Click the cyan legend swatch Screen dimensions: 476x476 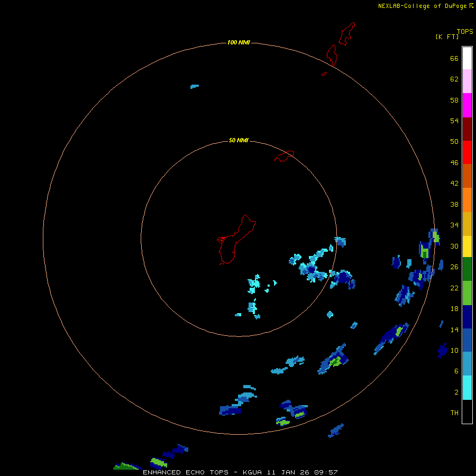click(x=467, y=387)
